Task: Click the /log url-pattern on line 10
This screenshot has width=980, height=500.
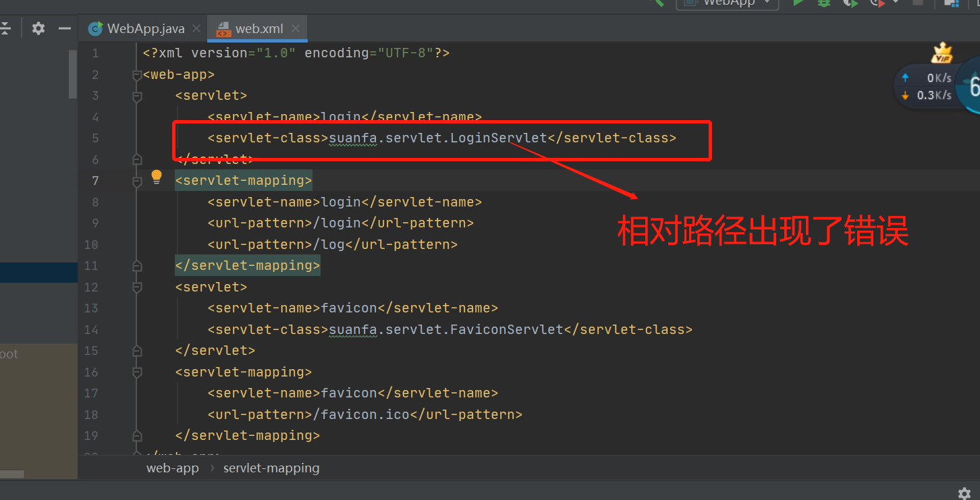Action: 333,244
